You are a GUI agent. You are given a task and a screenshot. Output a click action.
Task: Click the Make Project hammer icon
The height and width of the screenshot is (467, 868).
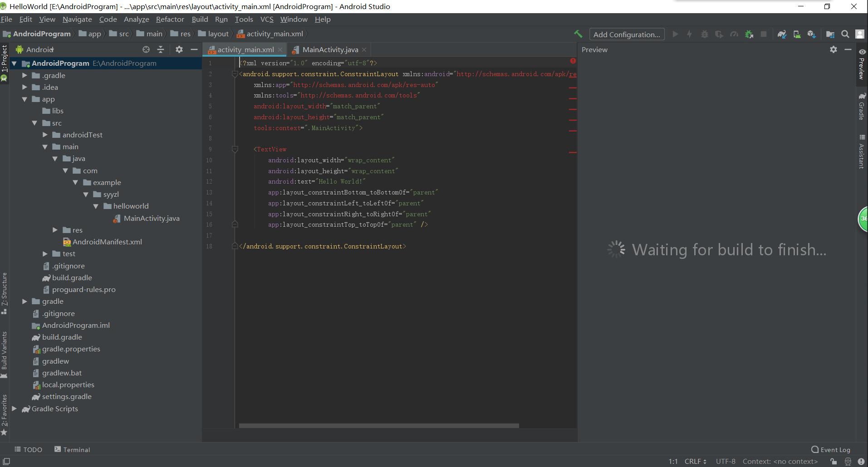click(578, 34)
